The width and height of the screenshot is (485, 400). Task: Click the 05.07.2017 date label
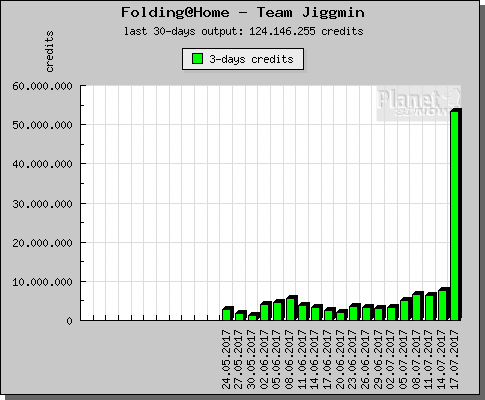(404, 359)
